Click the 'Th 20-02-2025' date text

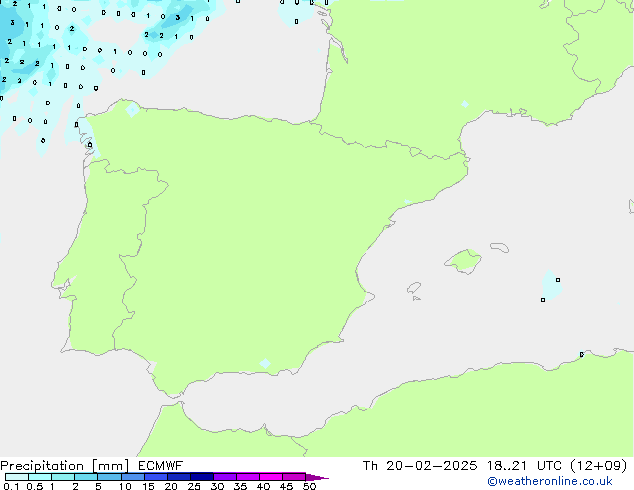click(420, 466)
